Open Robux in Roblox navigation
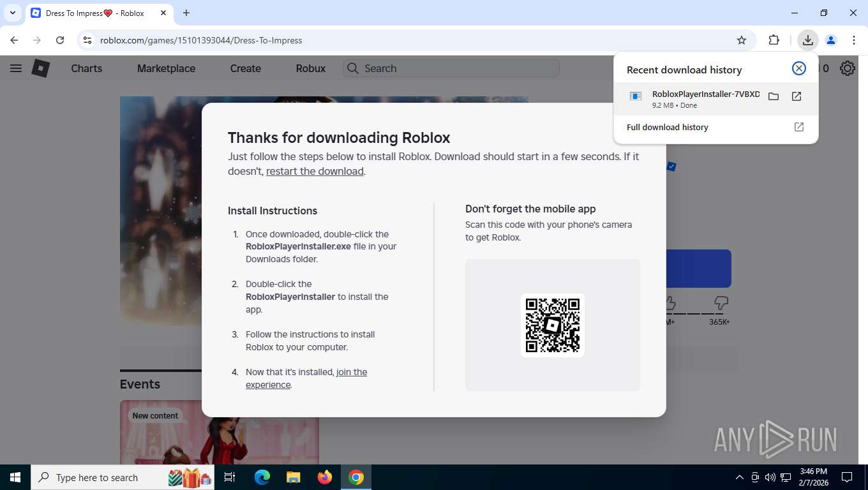 click(311, 68)
